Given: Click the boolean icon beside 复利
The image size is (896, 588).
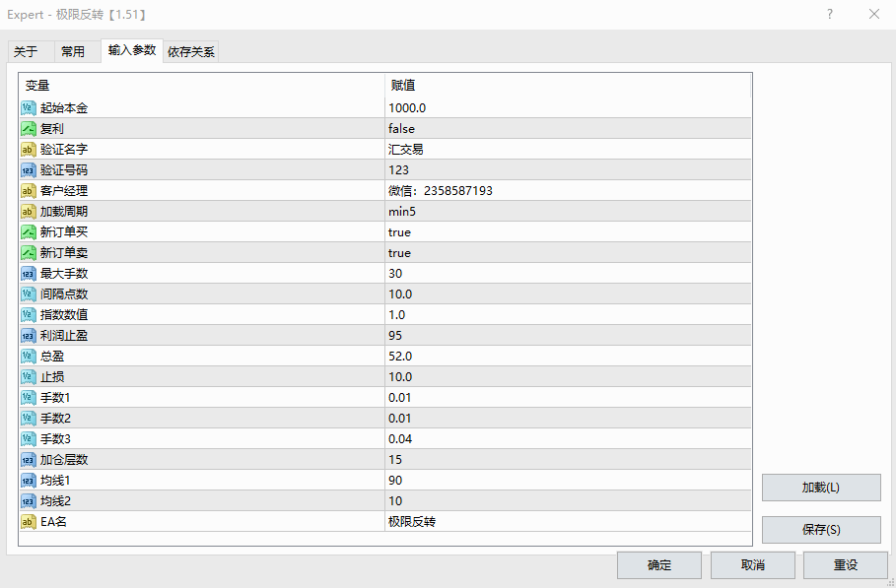Looking at the screenshot, I should tap(29, 128).
